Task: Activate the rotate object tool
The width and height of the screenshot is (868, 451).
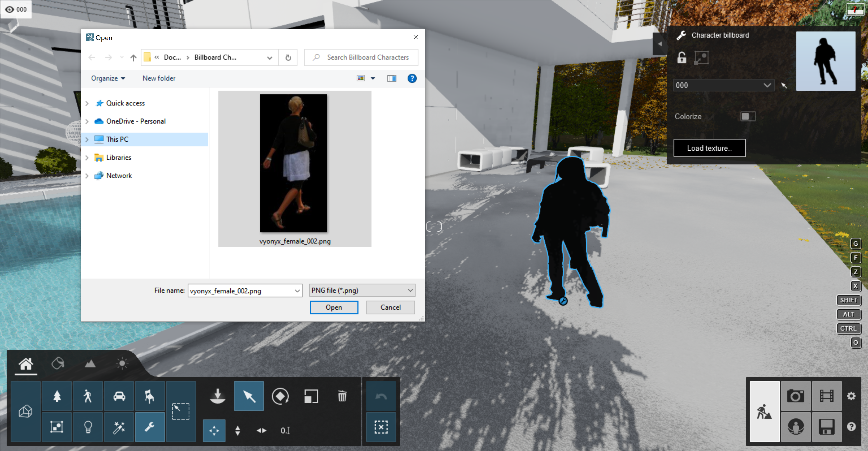Action: point(280,396)
